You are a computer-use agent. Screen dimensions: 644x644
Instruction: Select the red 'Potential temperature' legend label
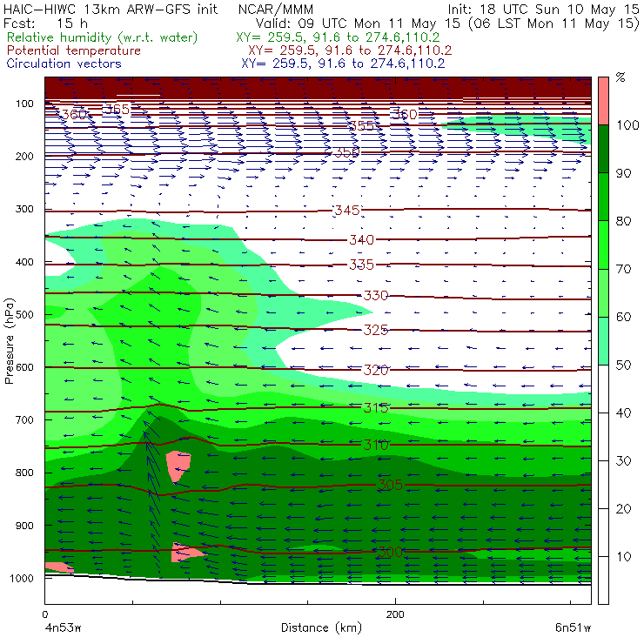(74, 50)
